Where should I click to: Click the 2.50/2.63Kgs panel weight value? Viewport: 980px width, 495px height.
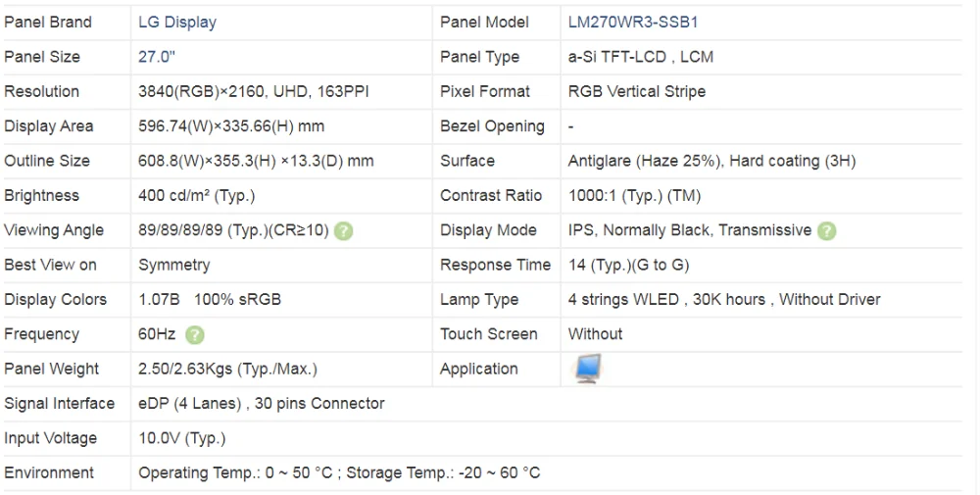click(227, 369)
